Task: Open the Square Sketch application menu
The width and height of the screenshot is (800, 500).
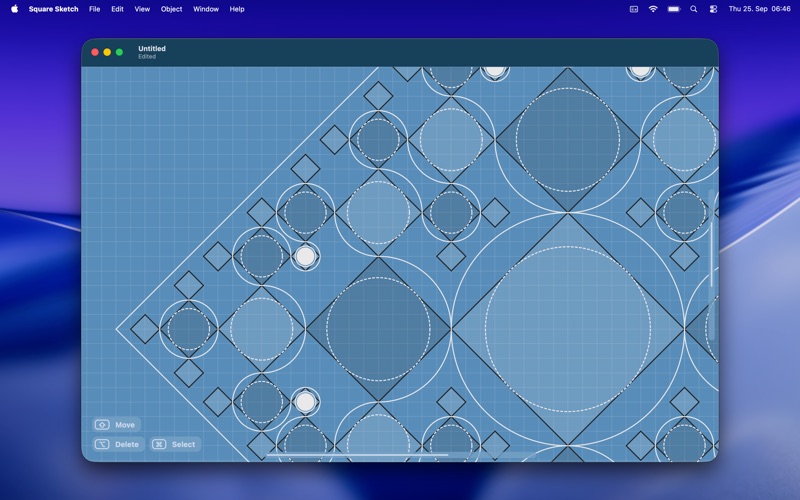Action: tap(54, 9)
